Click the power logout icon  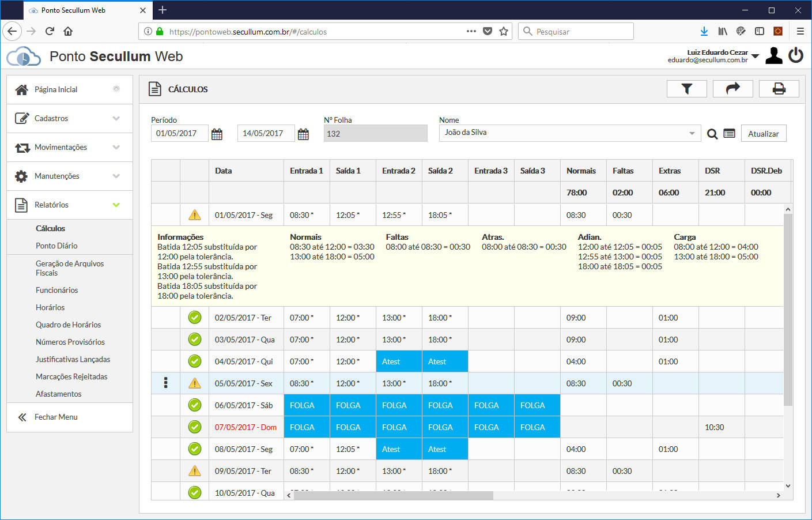[x=796, y=55]
